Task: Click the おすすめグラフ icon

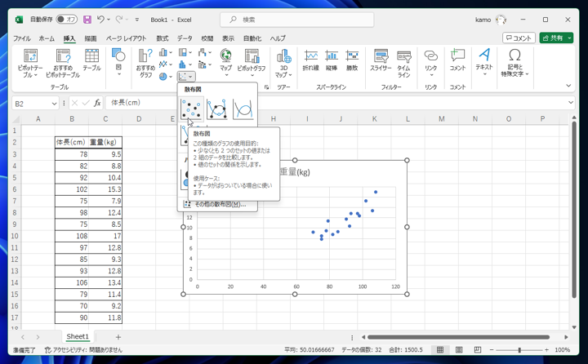Action: [x=145, y=63]
